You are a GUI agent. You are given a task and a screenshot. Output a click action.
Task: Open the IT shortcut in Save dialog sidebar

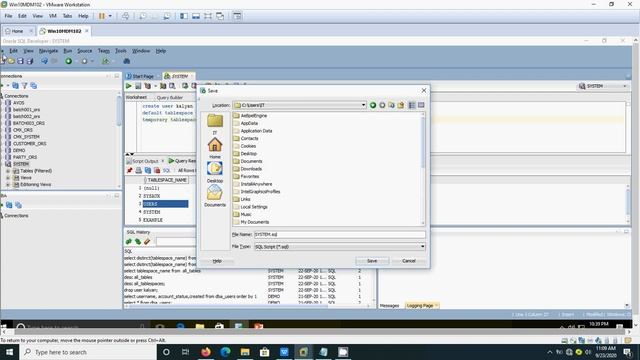coord(215,124)
